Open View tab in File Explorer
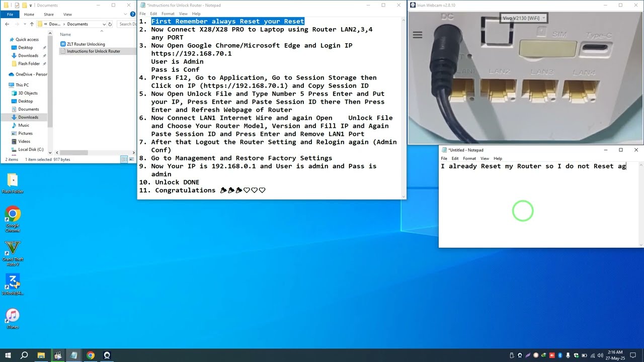The image size is (644, 362). (67, 15)
